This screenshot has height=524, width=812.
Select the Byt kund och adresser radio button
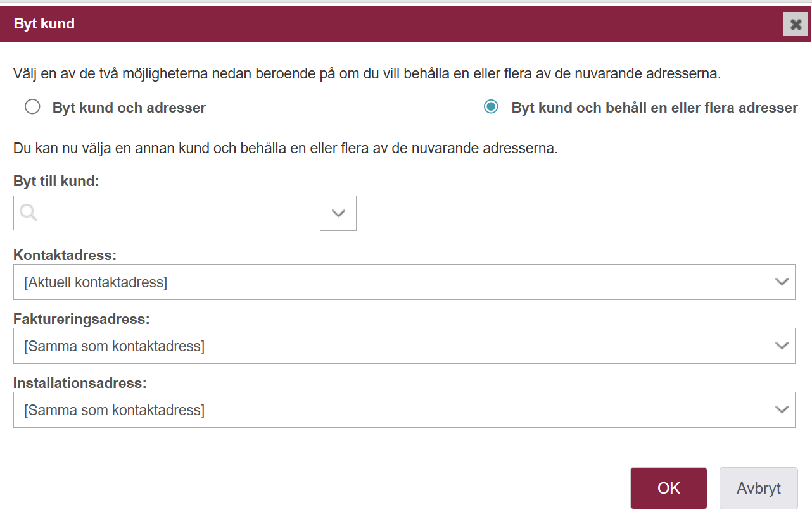coord(32,107)
